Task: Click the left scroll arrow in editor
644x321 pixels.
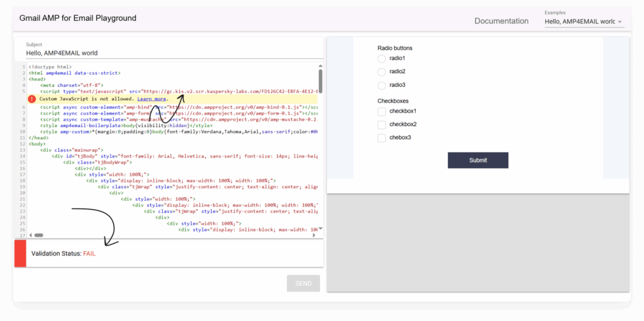Action: click(x=30, y=235)
